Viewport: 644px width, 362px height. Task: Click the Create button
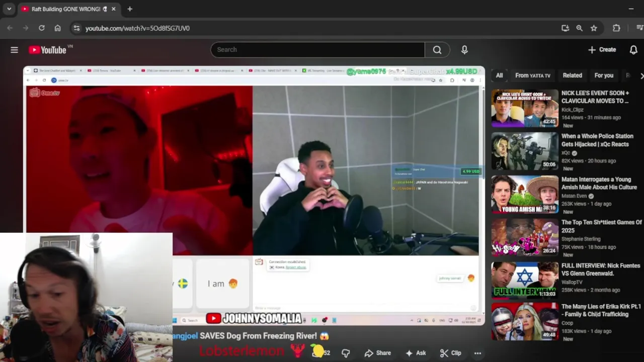[602, 50]
